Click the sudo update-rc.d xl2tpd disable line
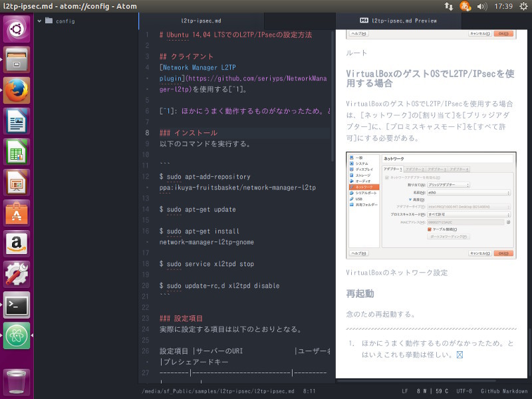The width and height of the screenshot is (532, 399). point(219,286)
